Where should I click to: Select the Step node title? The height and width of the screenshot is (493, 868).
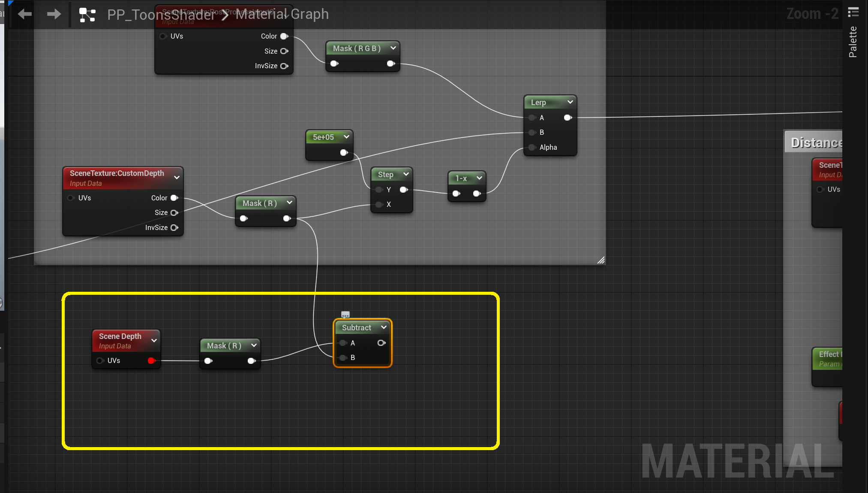point(385,175)
